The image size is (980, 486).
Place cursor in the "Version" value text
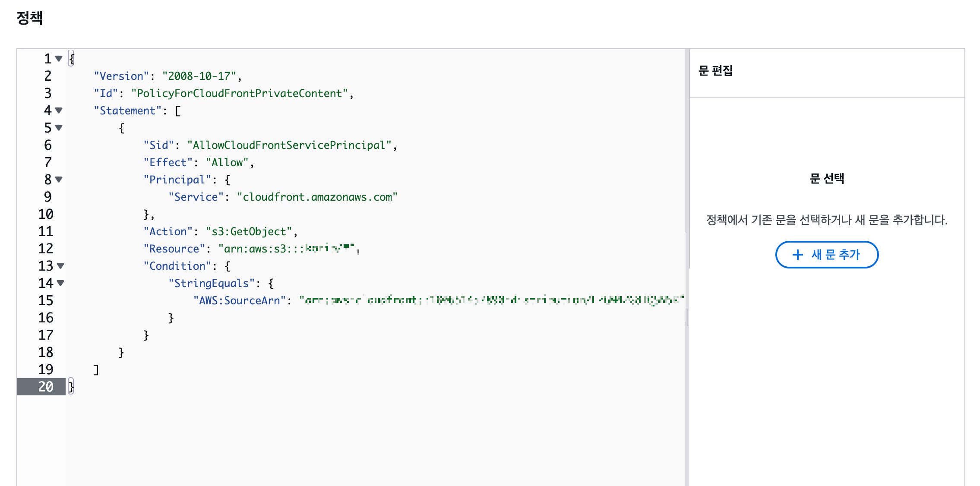tap(199, 76)
